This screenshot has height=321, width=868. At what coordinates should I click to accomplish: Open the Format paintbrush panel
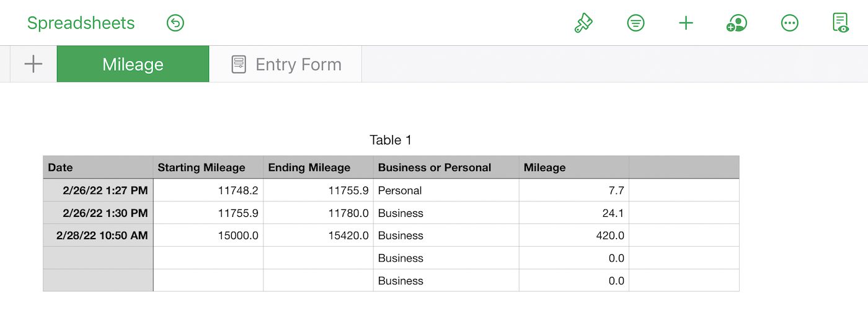[583, 24]
